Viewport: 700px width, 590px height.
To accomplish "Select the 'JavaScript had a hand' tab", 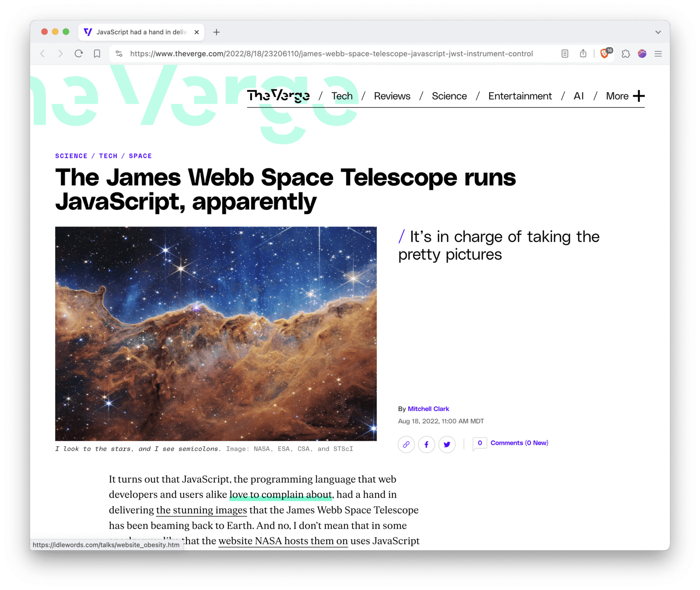I will click(141, 32).
